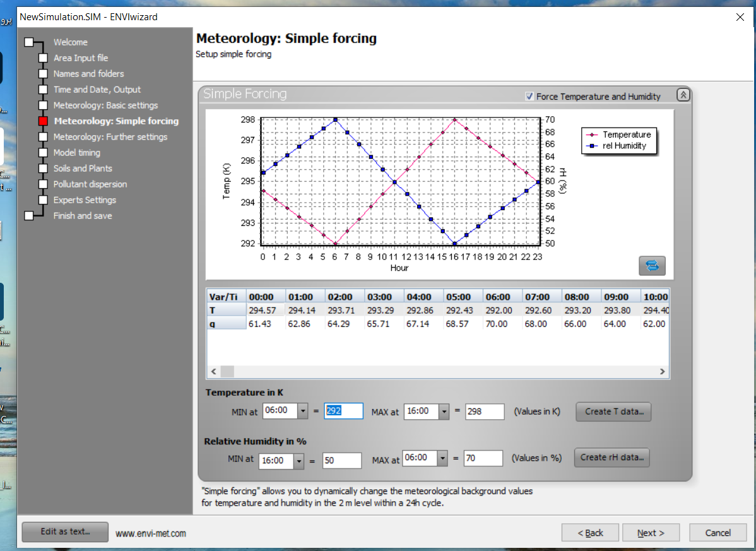This screenshot has width=756, height=551.
Task: Open Soils and Plants step
Action: coord(83,169)
